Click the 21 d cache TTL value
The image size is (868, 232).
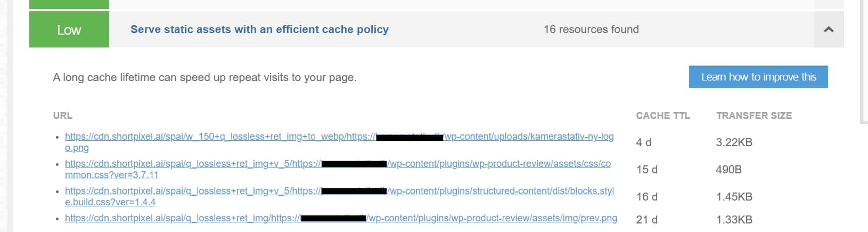click(646, 219)
